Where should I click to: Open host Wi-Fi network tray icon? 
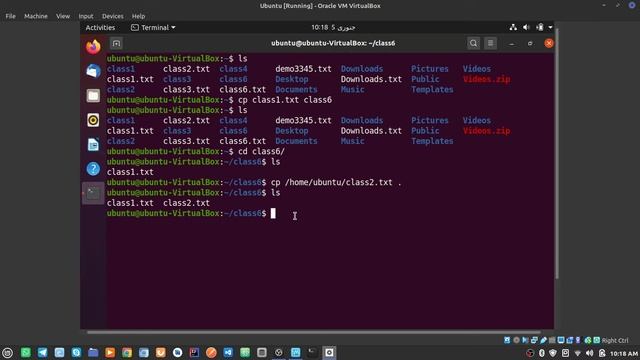(578, 353)
